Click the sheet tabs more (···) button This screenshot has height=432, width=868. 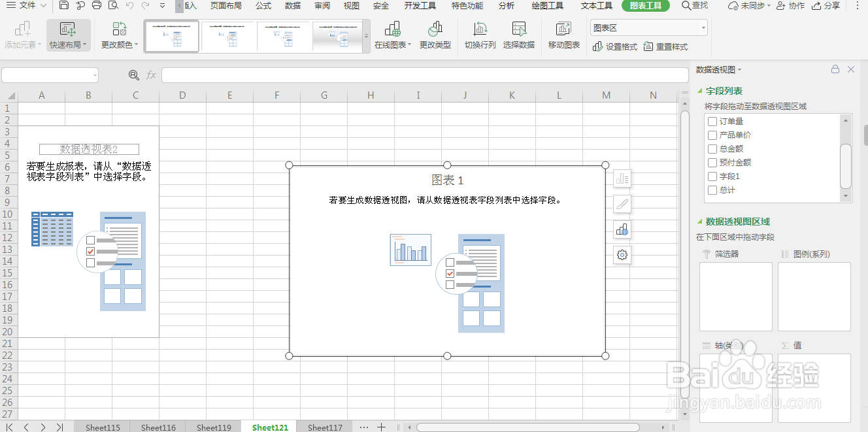(364, 427)
